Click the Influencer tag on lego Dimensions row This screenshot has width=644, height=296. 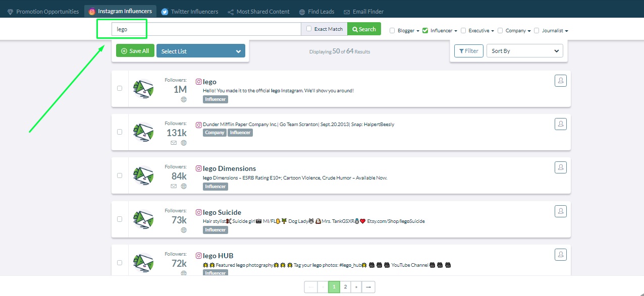click(216, 187)
